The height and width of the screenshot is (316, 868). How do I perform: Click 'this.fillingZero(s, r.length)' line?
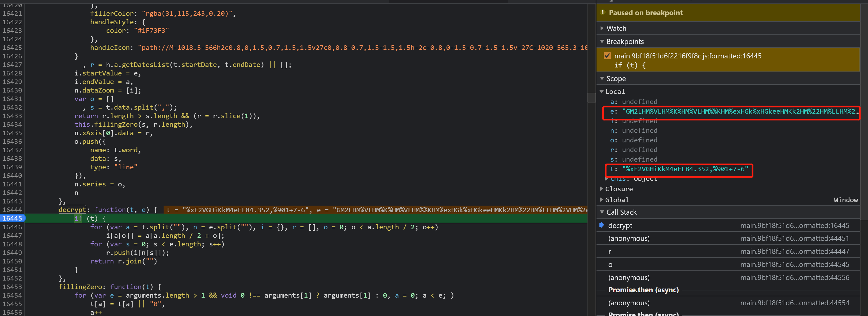pyautogui.click(x=133, y=125)
